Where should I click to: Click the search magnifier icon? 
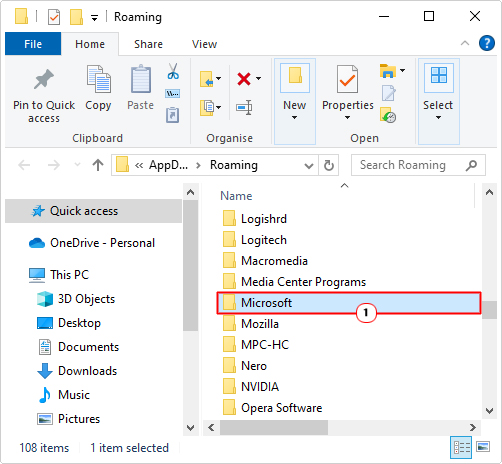(471, 165)
